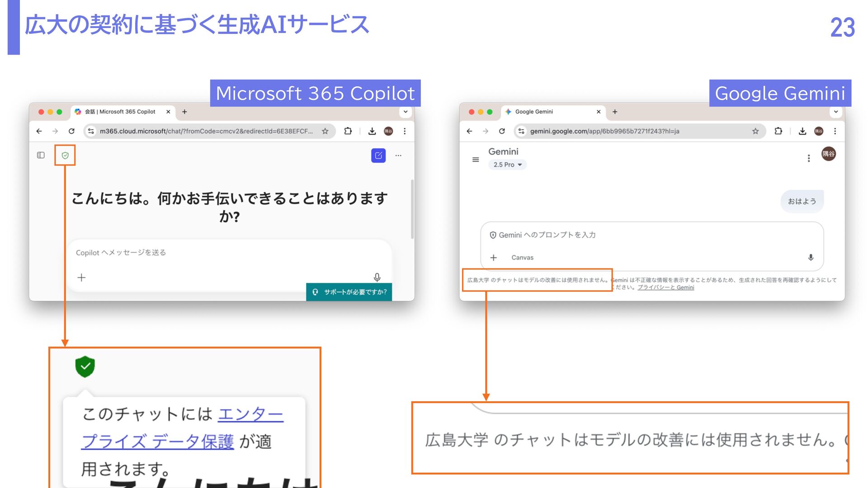Toggle the Copilot sidebar panel icon
This screenshot has width=868, height=488.
click(x=41, y=155)
